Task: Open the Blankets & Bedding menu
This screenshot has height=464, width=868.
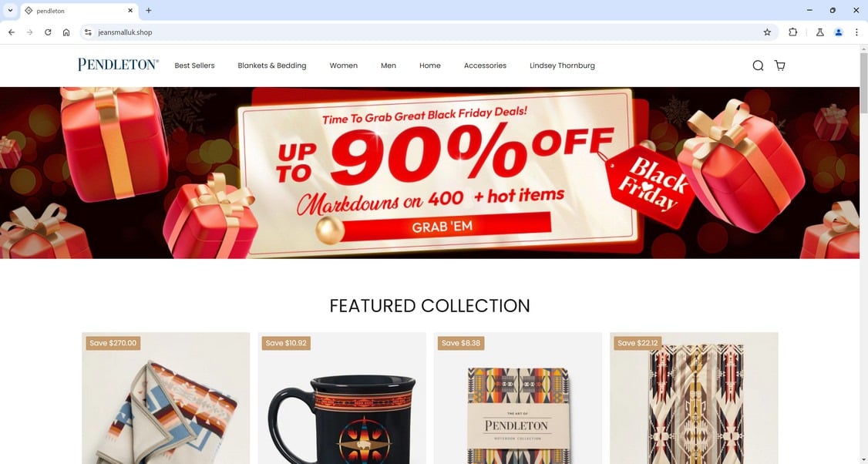Action: tap(272, 66)
